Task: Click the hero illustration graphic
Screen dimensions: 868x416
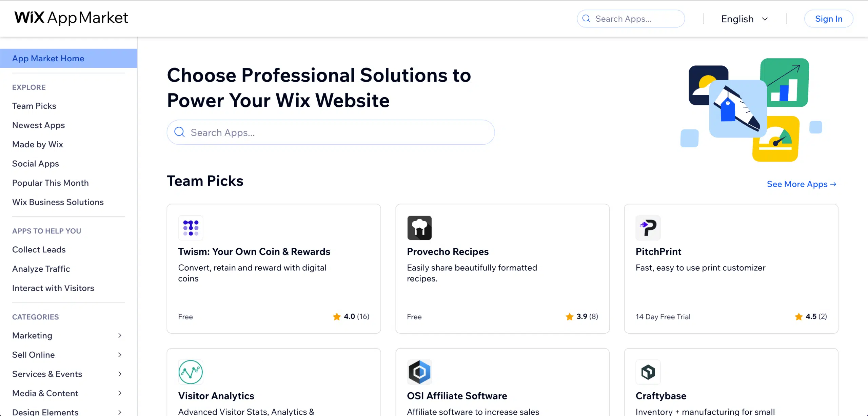Action: pos(751,110)
